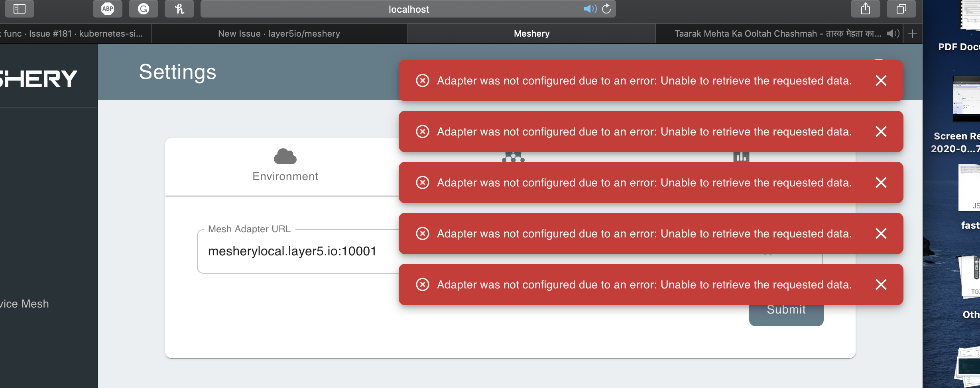Click the Settings page title
The image size is (980, 388).
point(177,72)
